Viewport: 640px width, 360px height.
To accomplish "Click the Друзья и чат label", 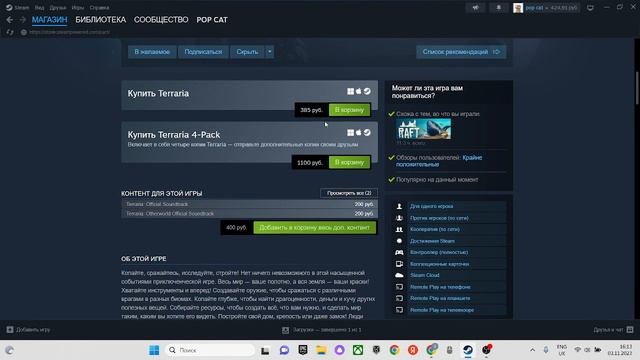I will (608, 329).
